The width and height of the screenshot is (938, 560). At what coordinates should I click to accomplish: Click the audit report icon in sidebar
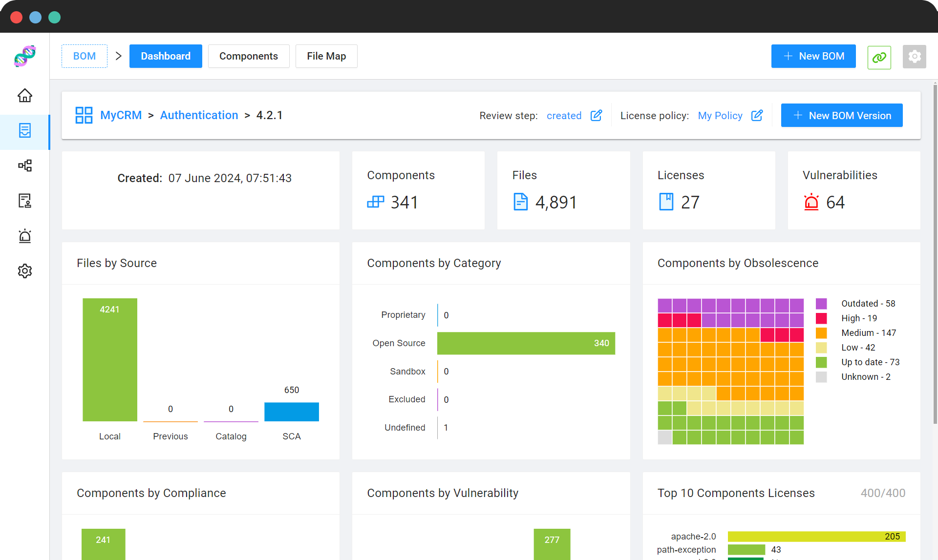tap(25, 201)
